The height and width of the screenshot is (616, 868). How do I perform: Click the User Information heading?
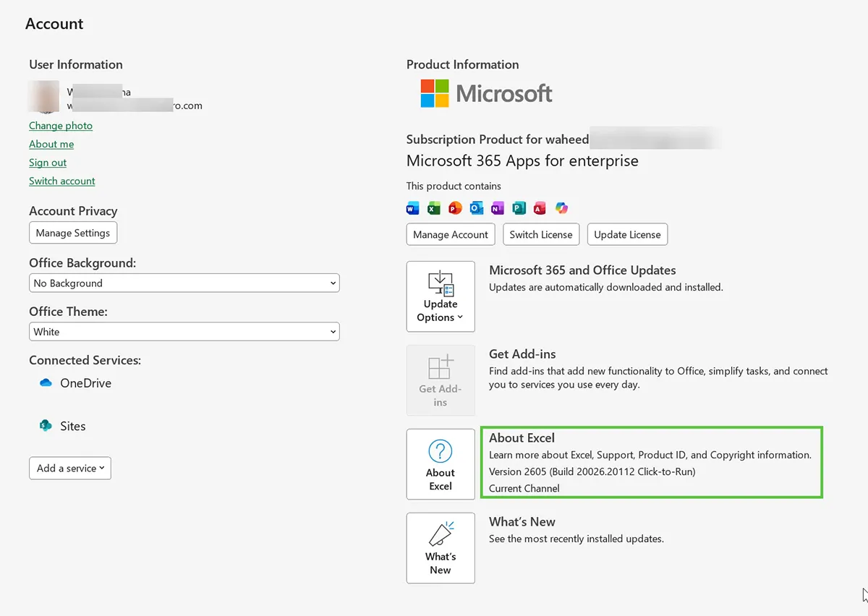point(76,64)
